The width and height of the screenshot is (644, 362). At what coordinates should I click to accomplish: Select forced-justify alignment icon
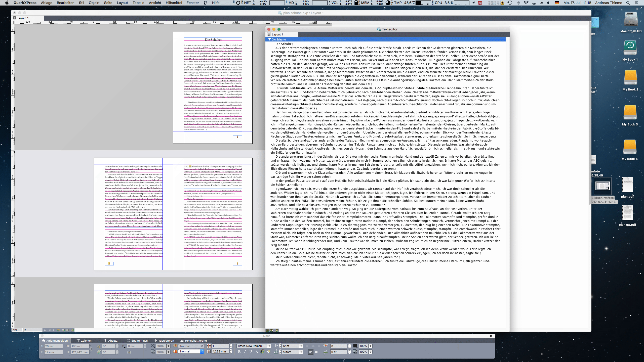316,352
